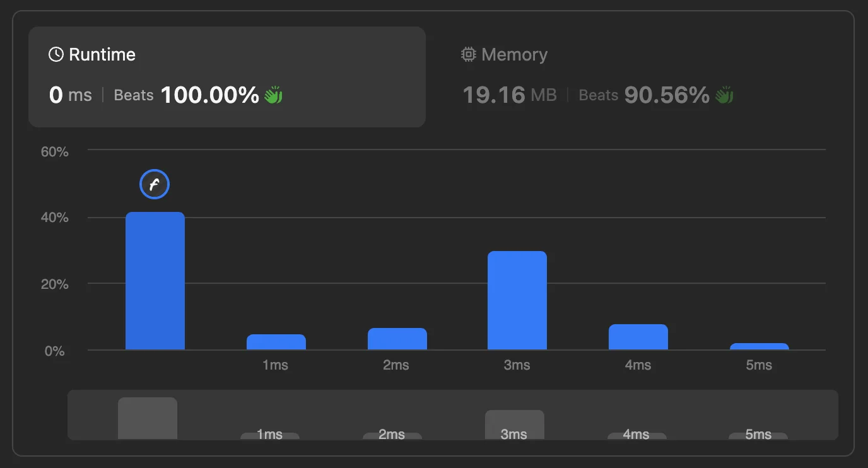Click the first gray bar in the minimap
Screen dimensions: 868x468
point(148,418)
